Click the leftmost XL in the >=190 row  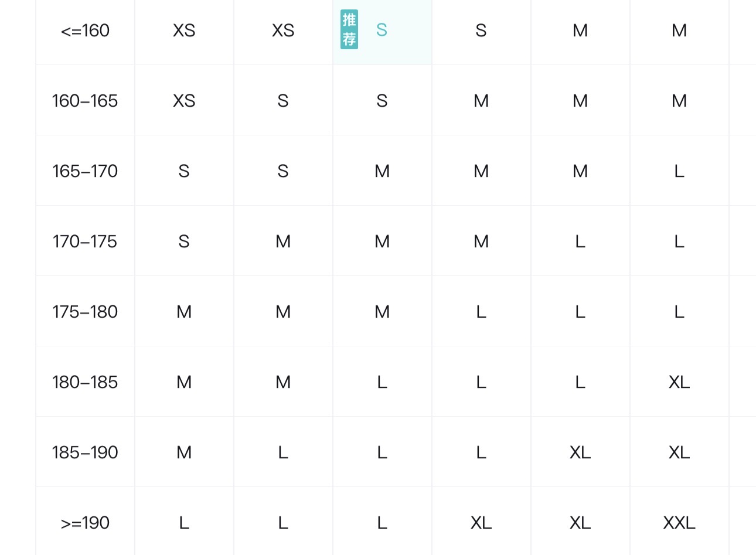[x=481, y=523]
